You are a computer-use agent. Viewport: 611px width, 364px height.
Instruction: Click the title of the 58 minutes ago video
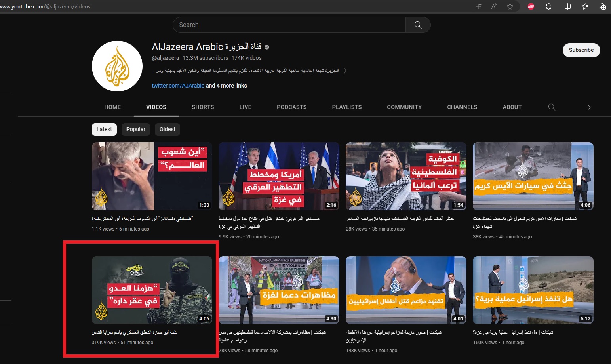click(x=272, y=336)
